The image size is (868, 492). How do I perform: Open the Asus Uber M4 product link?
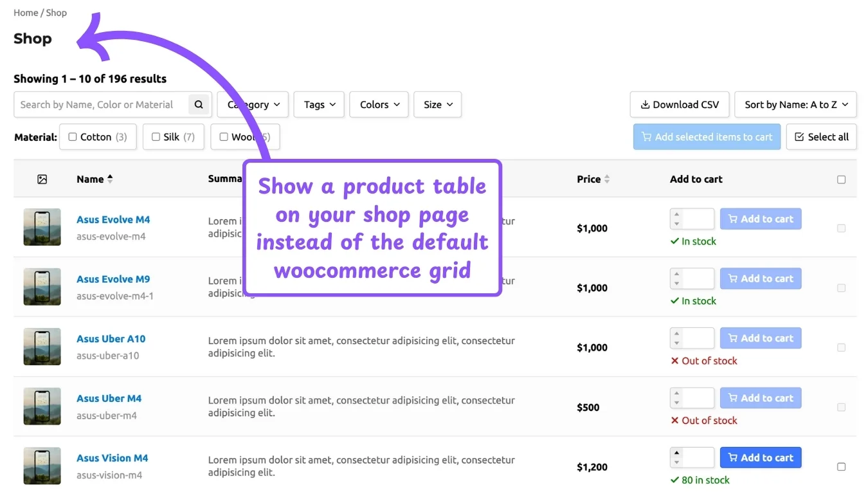[109, 399]
